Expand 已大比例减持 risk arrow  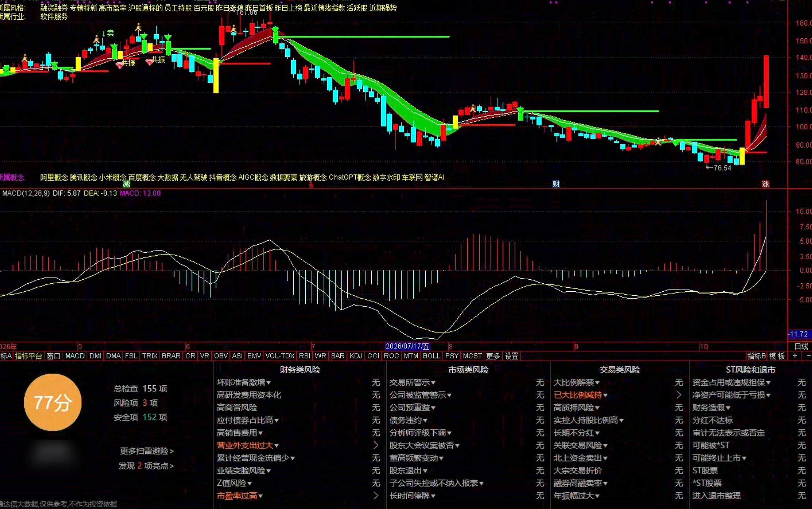pyautogui.click(x=678, y=395)
